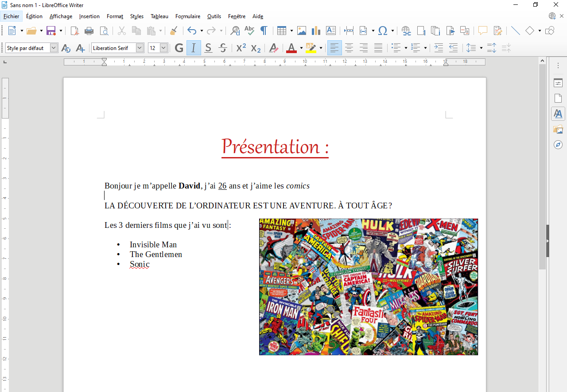Increase paragraph indent
The width and height of the screenshot is (567, 392).
tap(439, 48)
